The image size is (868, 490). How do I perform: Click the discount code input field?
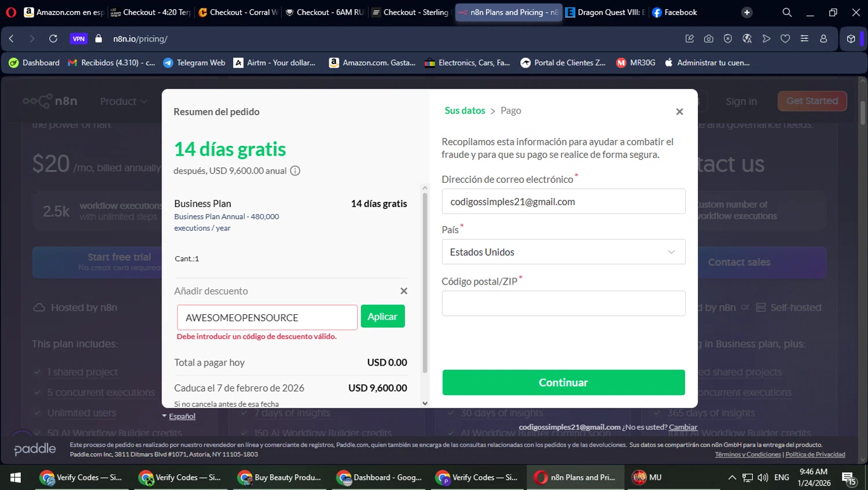pos(267,318)
